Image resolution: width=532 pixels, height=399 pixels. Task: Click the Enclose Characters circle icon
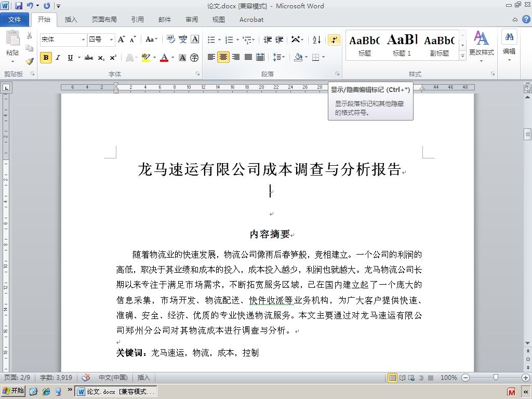coord(194,58)
